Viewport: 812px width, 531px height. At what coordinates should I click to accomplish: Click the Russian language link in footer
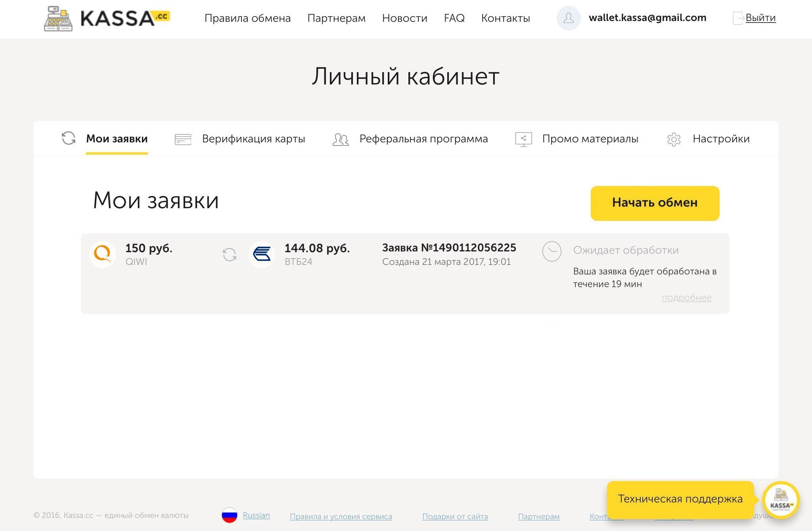256,515
